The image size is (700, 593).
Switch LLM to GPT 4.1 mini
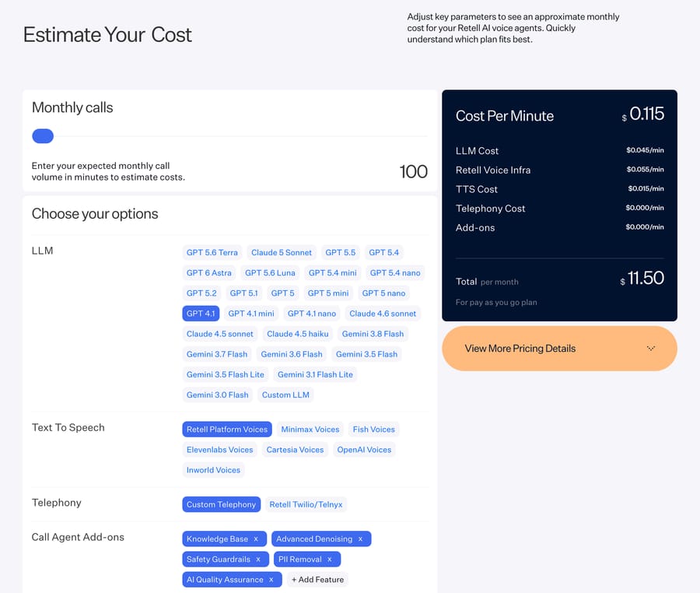coord(251,314)
